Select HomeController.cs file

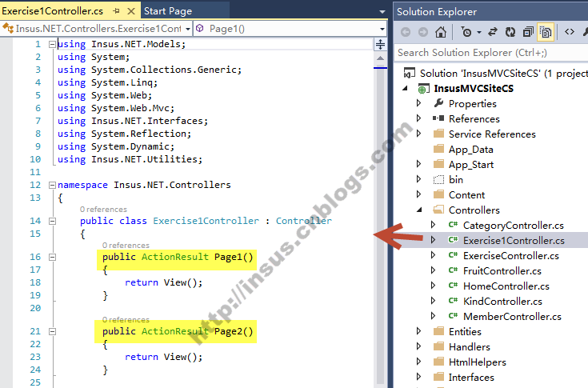pyautogui.click(x=506, y=286)
